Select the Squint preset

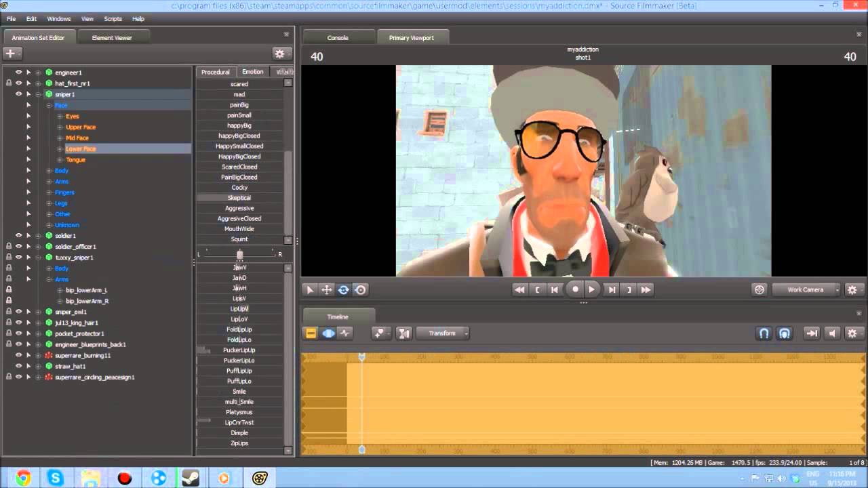pyautogui.click(x=239, y=239)
